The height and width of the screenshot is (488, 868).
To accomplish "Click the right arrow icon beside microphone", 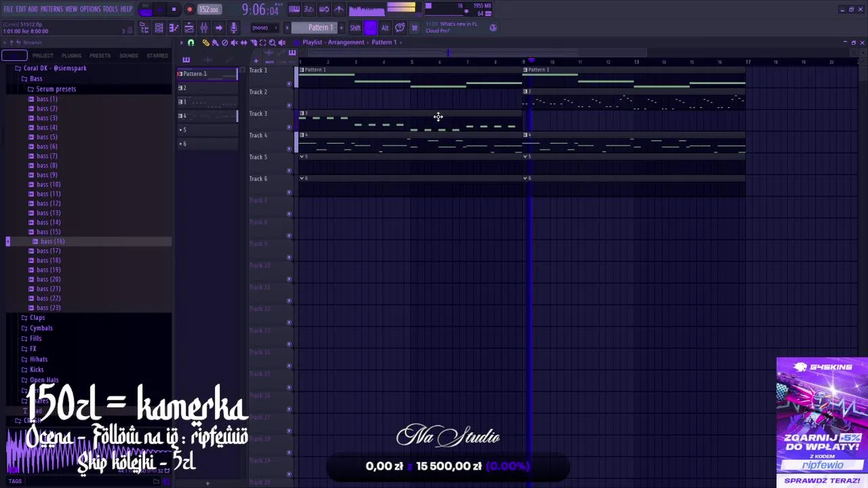I will coord(218,28).
